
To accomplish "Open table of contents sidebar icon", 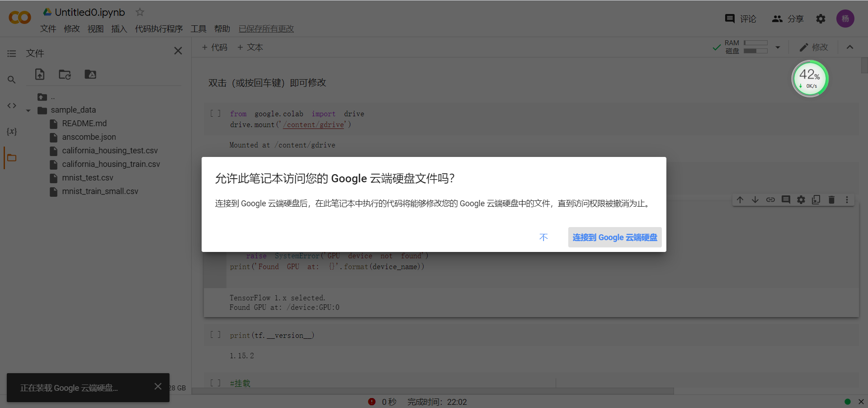I will (12, 53).
